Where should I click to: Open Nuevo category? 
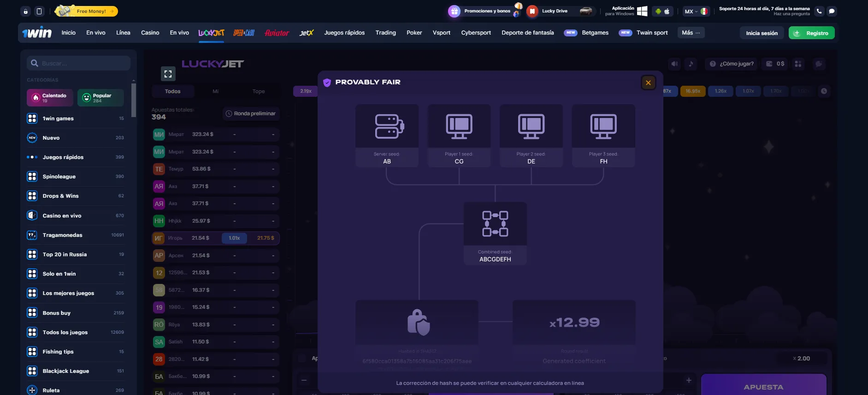click(x=76, y=138)
